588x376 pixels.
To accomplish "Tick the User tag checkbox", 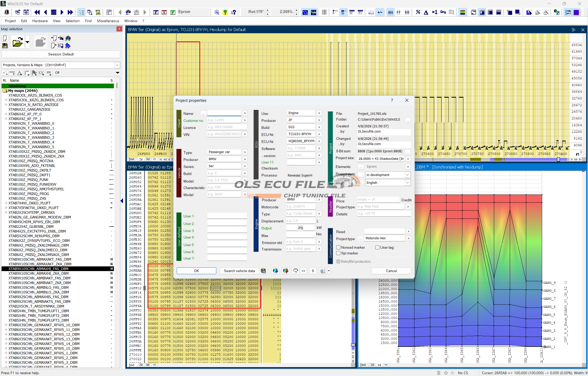I will point(377,247).
